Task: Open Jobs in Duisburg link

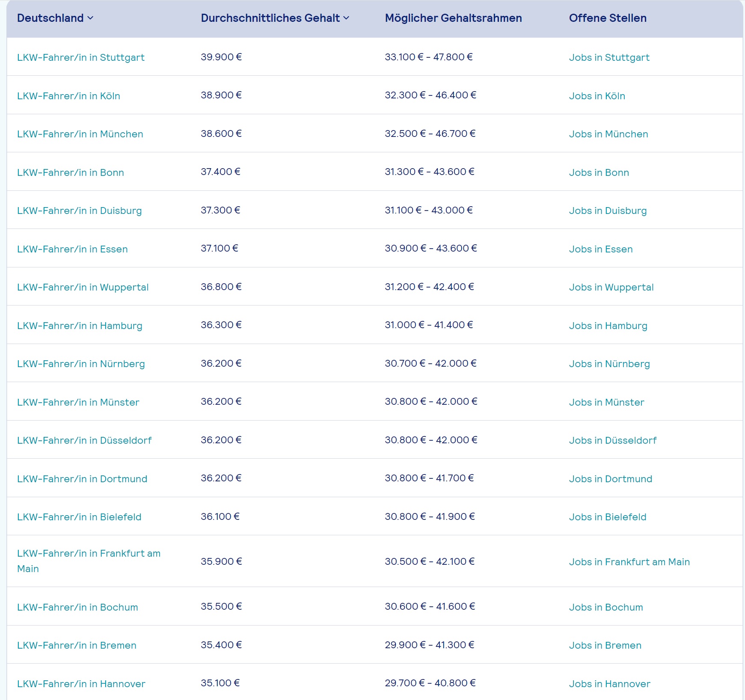Action: click(x=608, y=211)
